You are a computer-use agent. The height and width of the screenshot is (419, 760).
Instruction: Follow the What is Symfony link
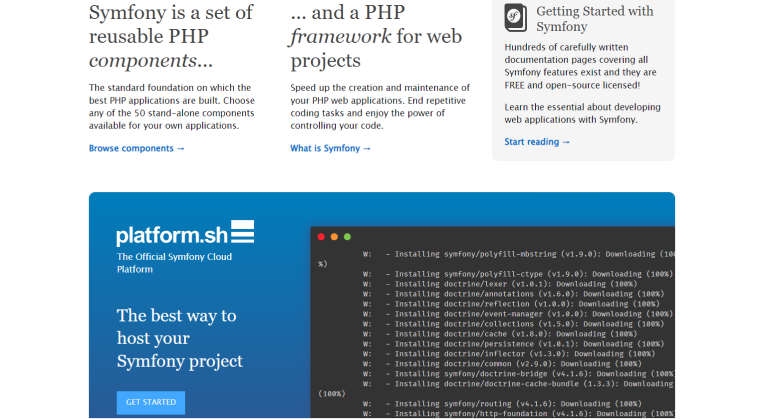pos(331,148)
